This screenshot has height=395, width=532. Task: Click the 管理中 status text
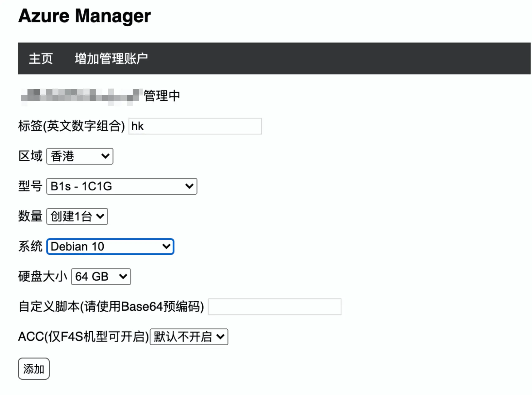tap(162, 96)
